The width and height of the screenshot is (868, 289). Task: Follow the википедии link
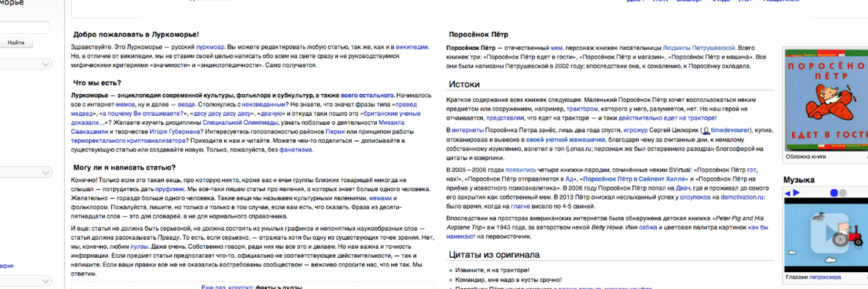click(x=412, y=47)
